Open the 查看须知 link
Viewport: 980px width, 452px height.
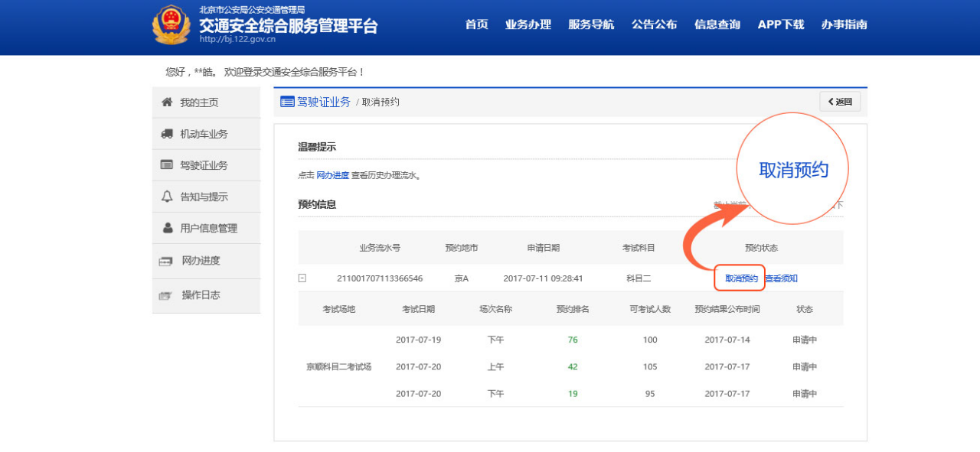click(782, 278)
